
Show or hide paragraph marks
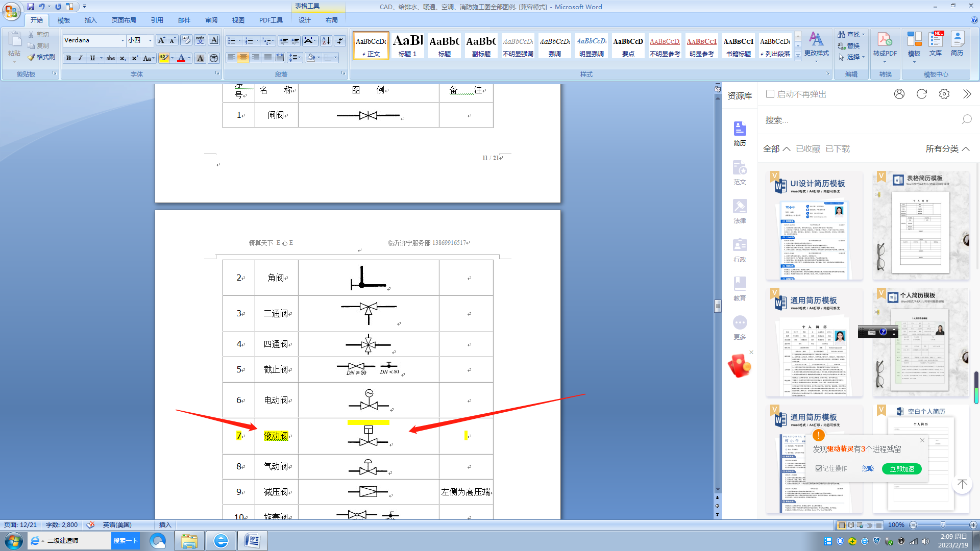[340, 40]
